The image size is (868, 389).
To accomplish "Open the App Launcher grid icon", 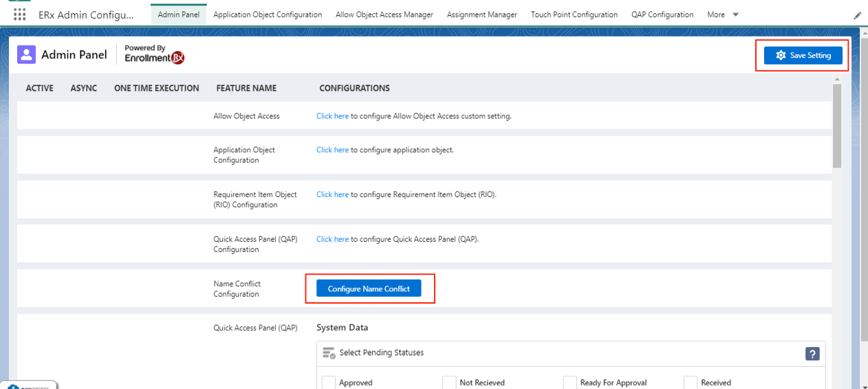I will pos(19,14).
